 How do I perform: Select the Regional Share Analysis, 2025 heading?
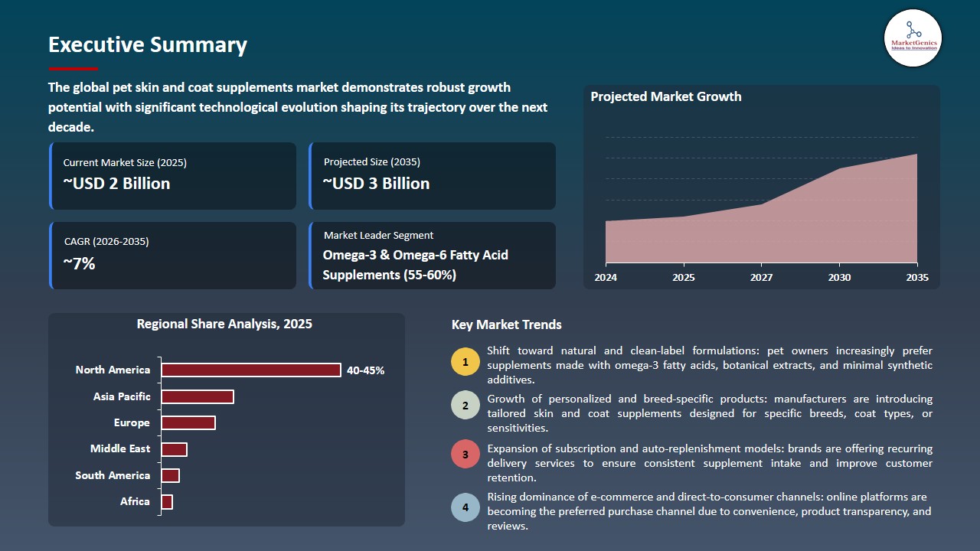pos(224,324)
